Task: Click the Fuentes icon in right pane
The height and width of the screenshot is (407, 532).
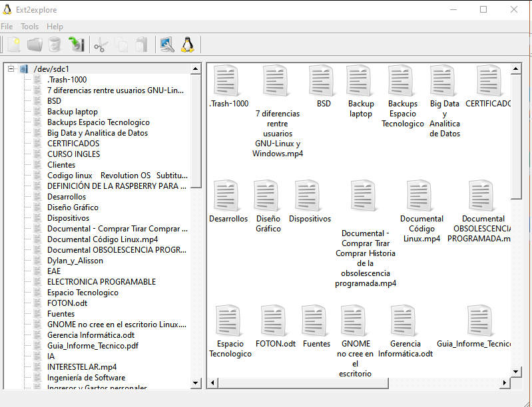Action: click(x=314, y=321)
